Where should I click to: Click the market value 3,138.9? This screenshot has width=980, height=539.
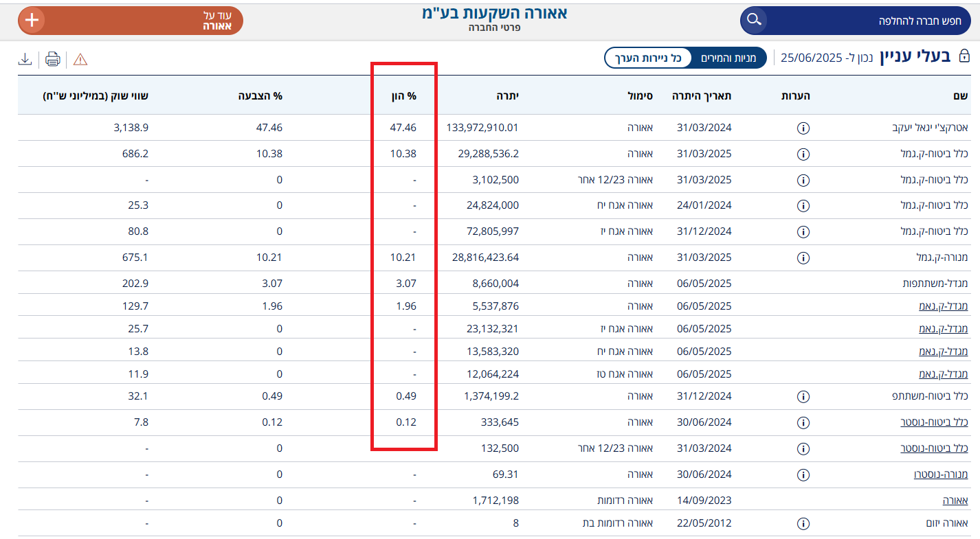131,128
